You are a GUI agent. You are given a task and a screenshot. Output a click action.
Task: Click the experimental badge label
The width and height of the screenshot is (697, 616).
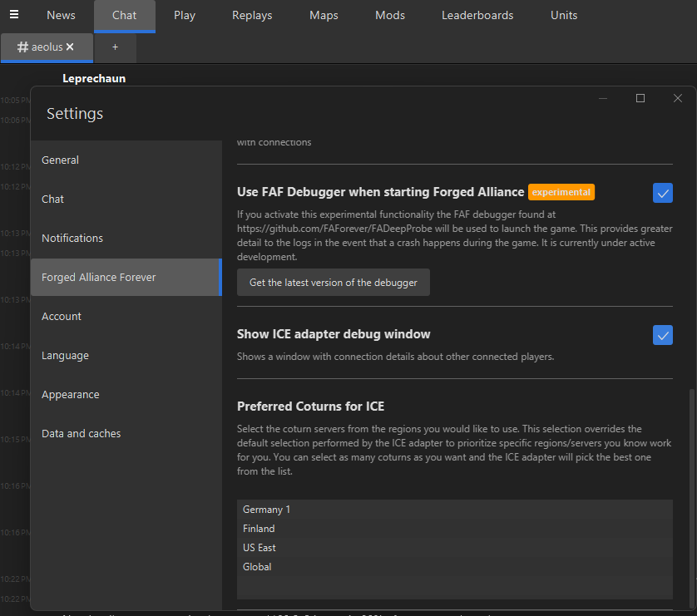tap(561, 192)
